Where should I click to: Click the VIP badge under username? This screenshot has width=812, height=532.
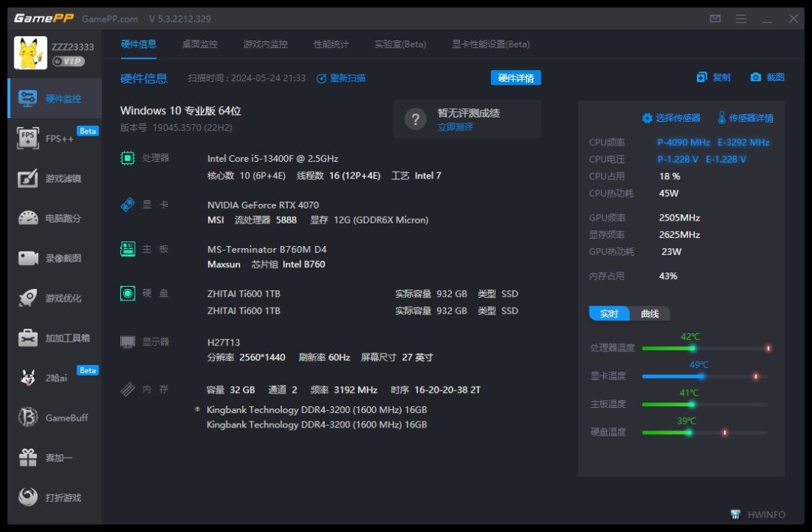[68, 61]
